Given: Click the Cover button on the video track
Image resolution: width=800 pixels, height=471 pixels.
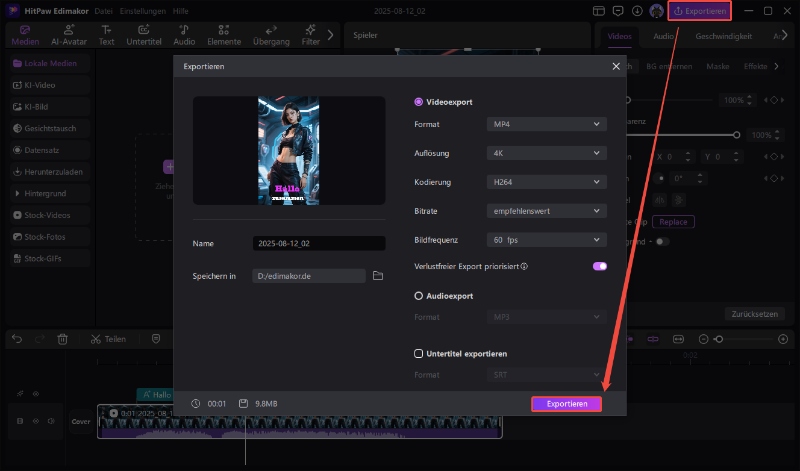Looking at the screenshot, I should pos(81,422).
